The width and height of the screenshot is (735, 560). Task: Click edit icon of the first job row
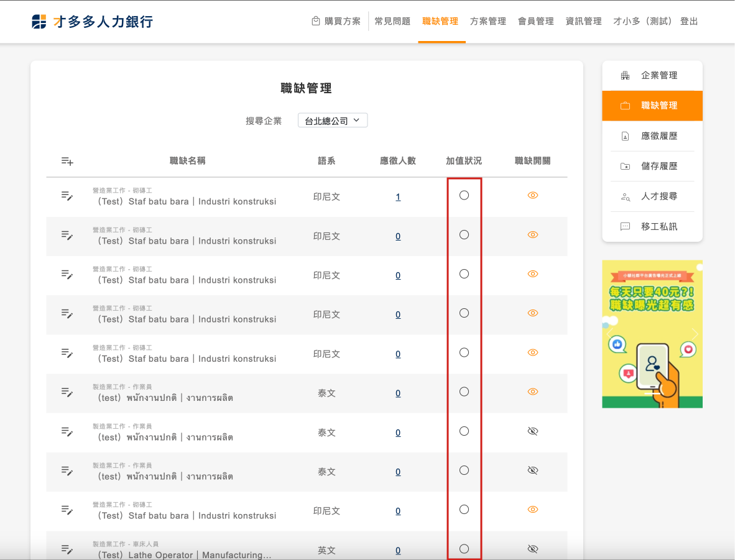[67, 196]
